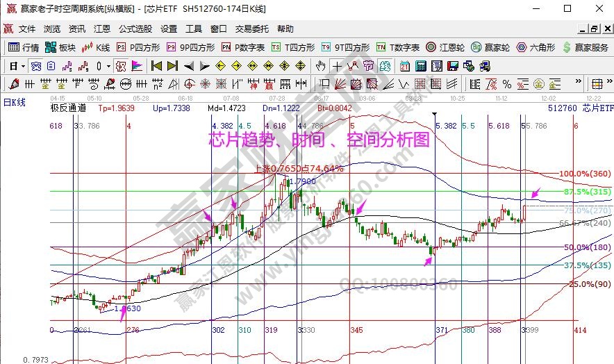The image size is (614, 364).
Task: Open the 交易委托 menu
Action: (251, 29)
